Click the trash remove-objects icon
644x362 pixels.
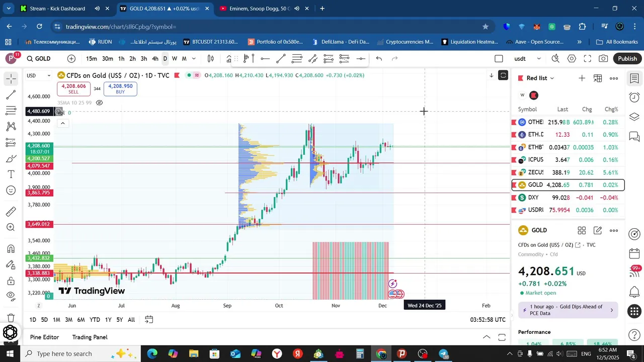(x=11, y=318)
